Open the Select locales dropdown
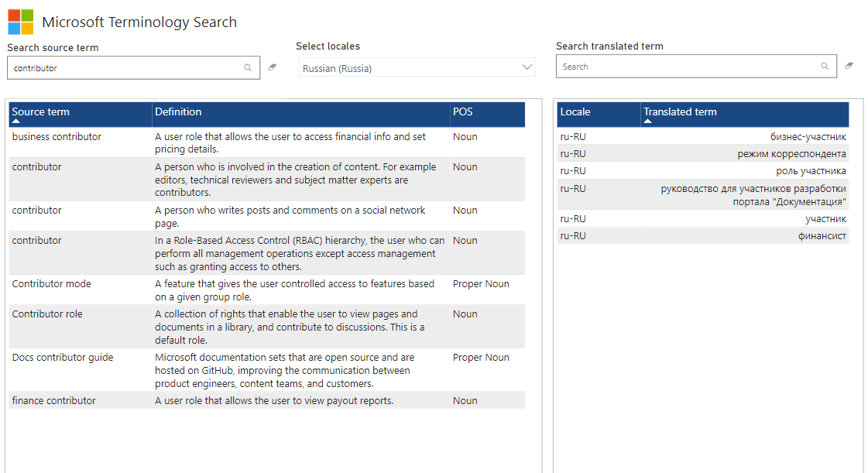Screen dimensions: 868x473 pos(417,67)
